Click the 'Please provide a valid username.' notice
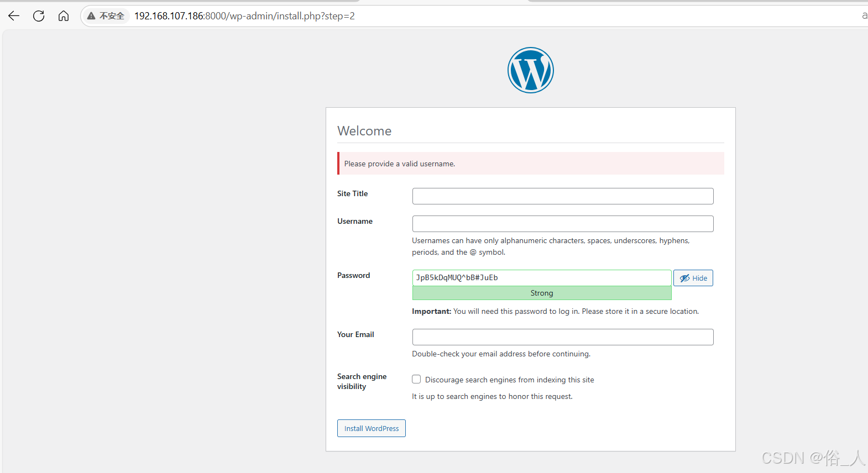The image size is (868, 473). [531, 164]
